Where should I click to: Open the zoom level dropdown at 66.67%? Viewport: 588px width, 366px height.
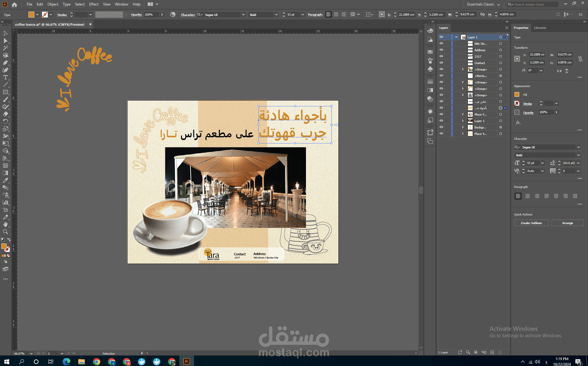click(31, 353)
